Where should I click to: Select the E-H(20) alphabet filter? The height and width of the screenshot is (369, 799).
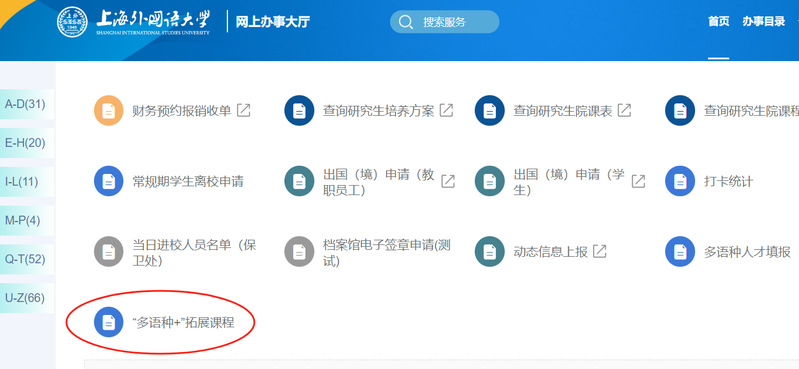tap(26, 143)
